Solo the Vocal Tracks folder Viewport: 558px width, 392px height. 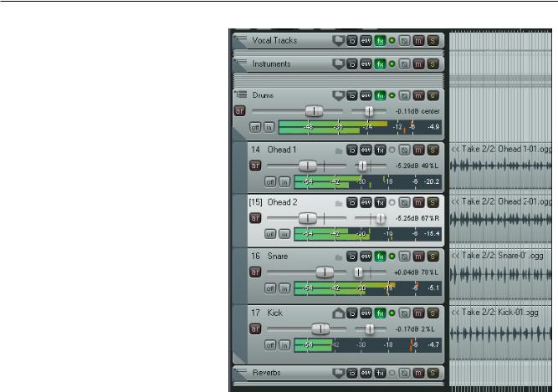[x=433, y=41]
